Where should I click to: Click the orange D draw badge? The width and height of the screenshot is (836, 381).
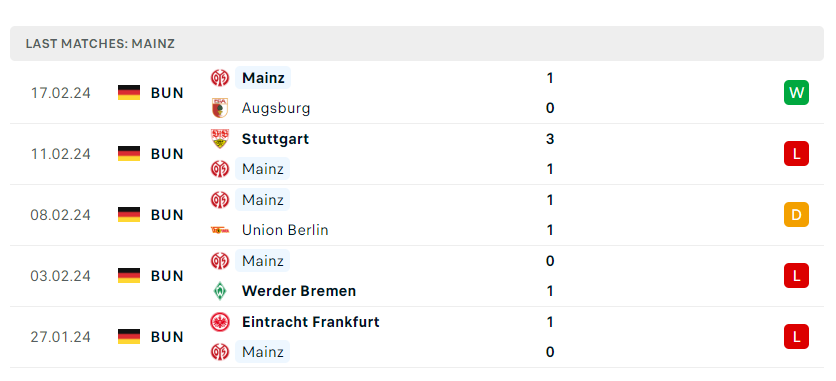click(x=796, y=215)
